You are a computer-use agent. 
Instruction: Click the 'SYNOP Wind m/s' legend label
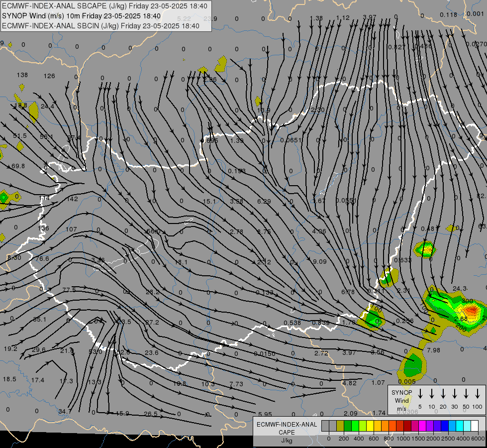tap(401, 400)
